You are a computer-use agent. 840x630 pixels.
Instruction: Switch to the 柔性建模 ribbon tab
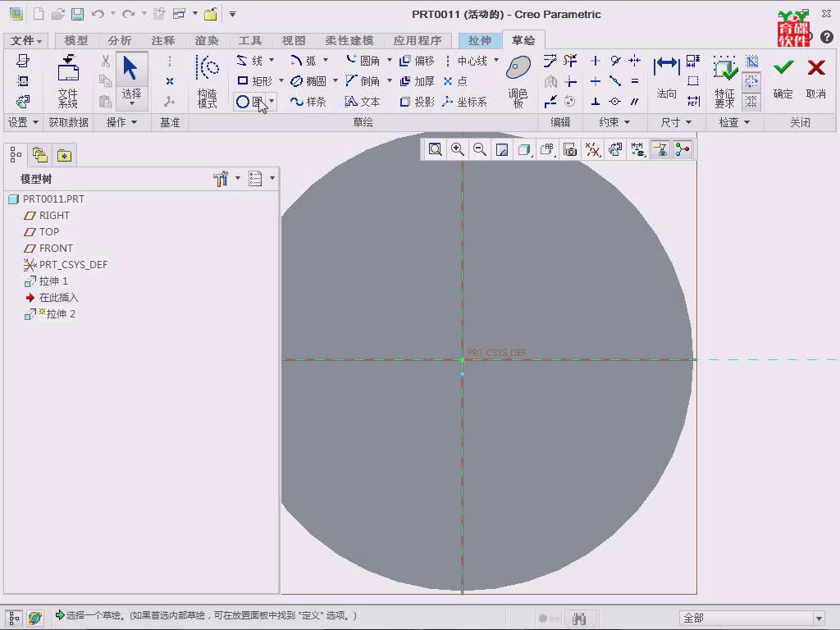point(349,40)
